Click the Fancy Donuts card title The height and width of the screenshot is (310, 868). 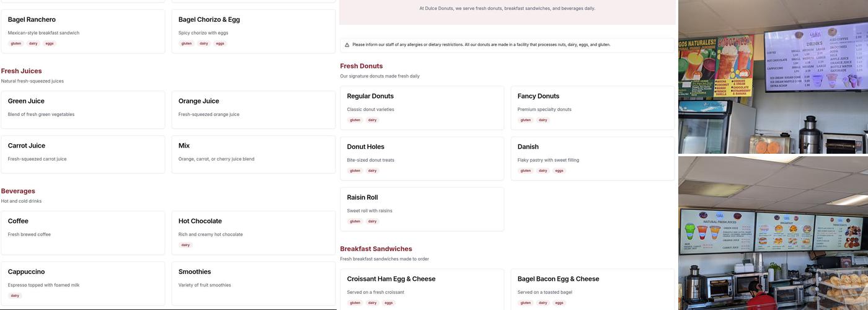538,96
